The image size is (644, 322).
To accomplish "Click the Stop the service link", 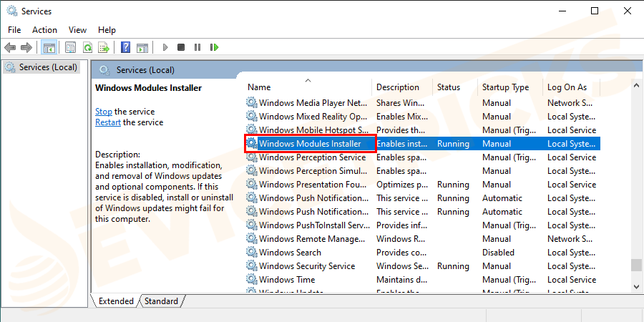I will (104, 112).
